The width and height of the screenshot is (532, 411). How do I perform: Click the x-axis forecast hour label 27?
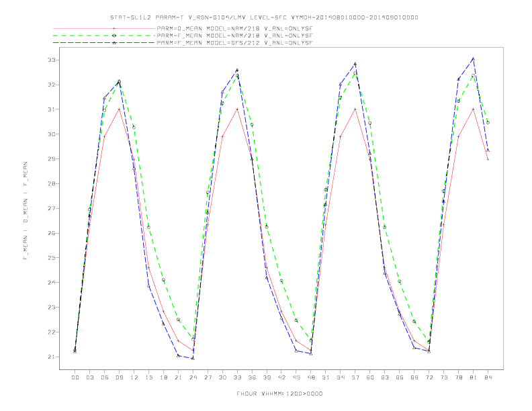pos(208,377)
